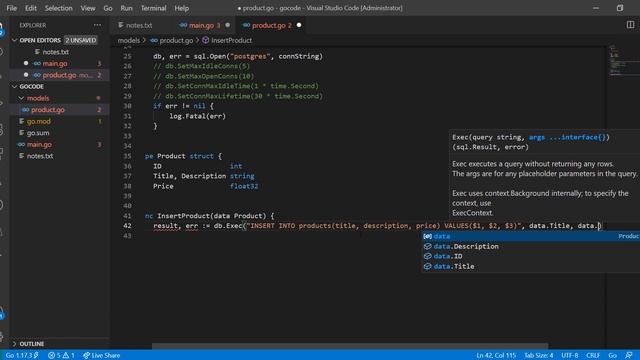The width and height of the screenshot is (640, 360).
Task: Click Ln 42, Col 115 position indicator
Action: [x=496, y=355]
